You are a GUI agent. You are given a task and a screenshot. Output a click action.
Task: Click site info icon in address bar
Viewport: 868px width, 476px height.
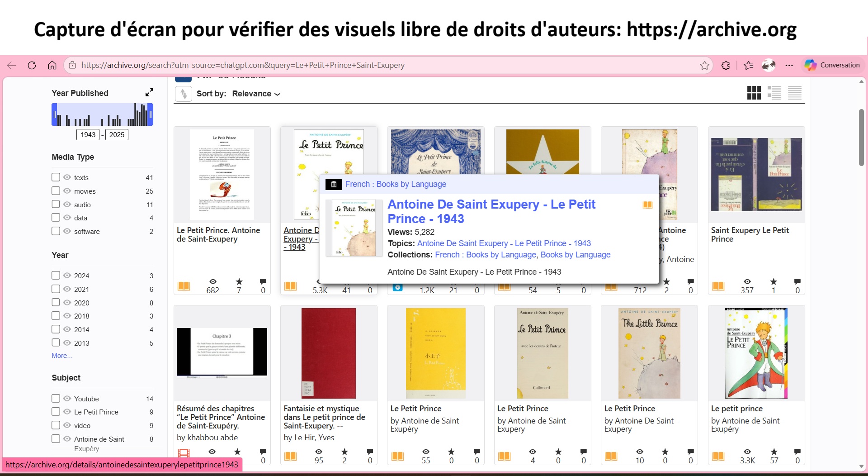(x=72, y=65)
